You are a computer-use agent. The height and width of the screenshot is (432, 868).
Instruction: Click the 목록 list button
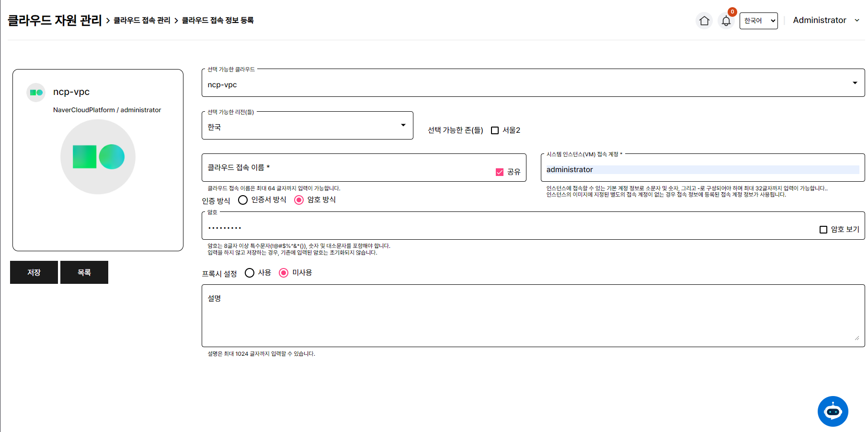(x=84, y=272)
